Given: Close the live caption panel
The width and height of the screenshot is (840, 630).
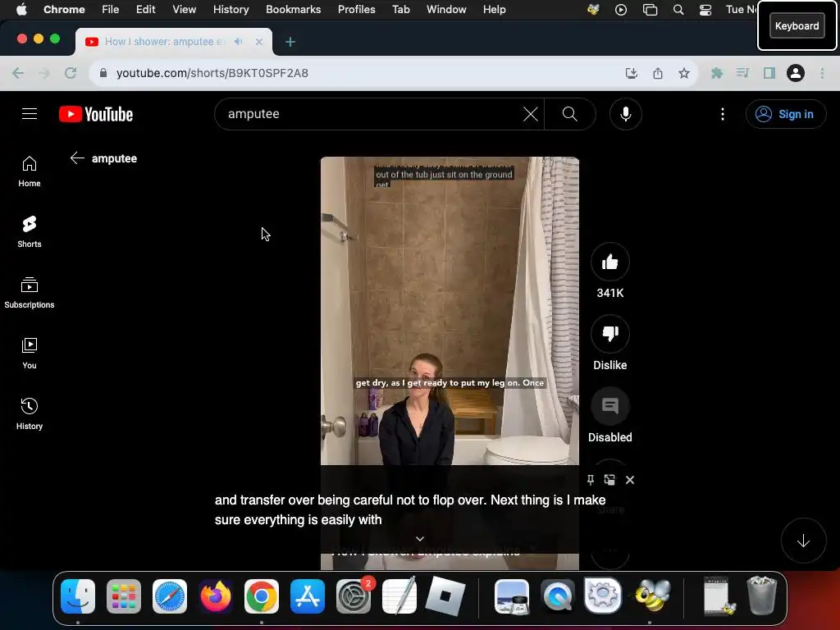Looking at the screenshot, I should pos(629,479).
